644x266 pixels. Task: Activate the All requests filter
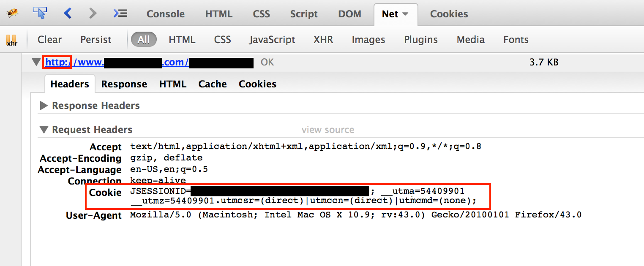pos(144,39)
